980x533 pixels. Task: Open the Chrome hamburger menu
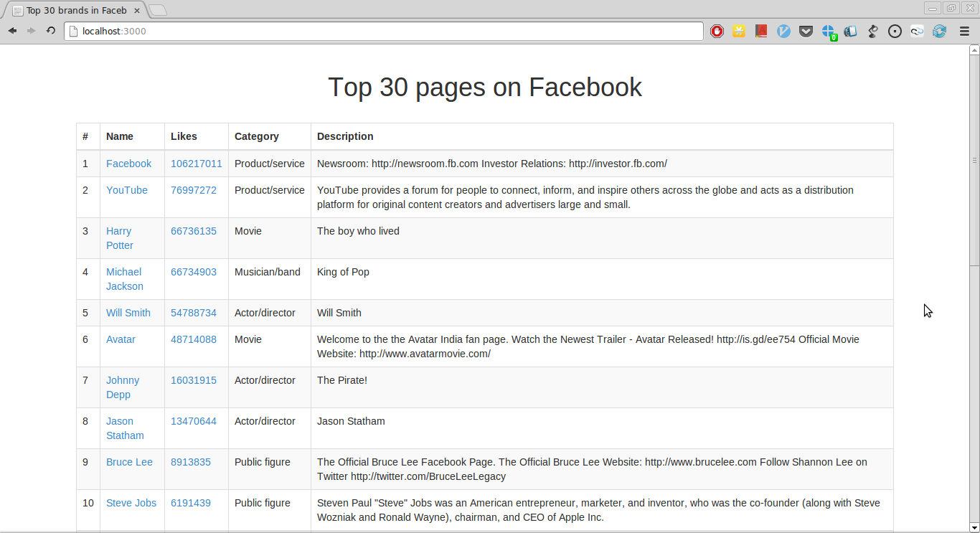pos(964,31)
